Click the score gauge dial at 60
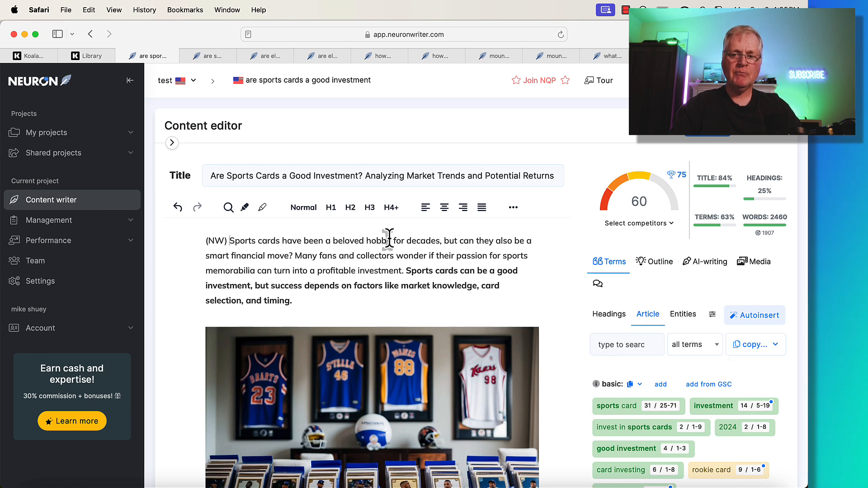The width and height of the screenshot is (868, 488). (x=638, y=201)
